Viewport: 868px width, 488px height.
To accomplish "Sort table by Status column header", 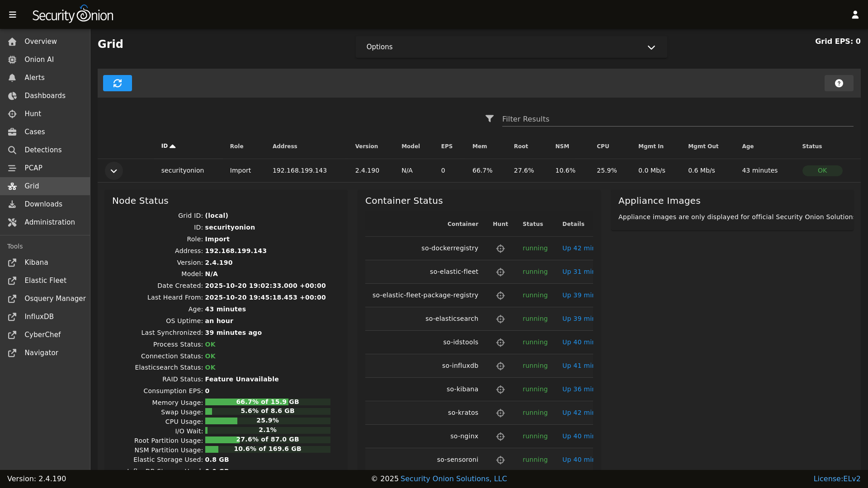I will click(811, 146).
